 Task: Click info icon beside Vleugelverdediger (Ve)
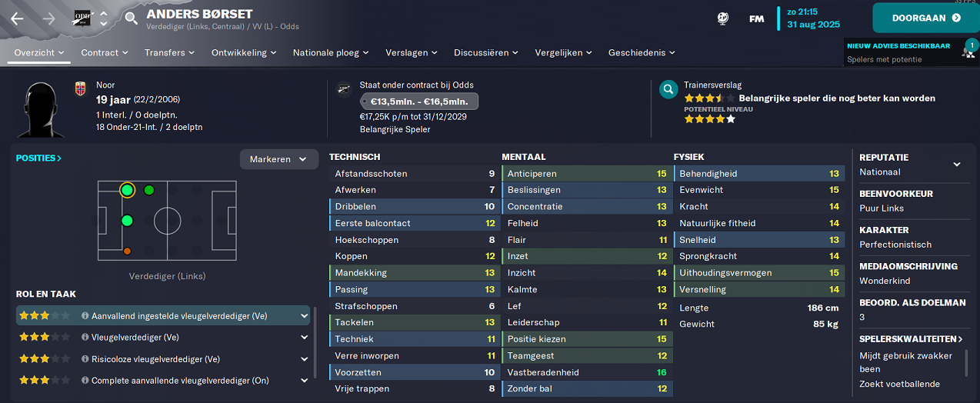tap(85, 338)
